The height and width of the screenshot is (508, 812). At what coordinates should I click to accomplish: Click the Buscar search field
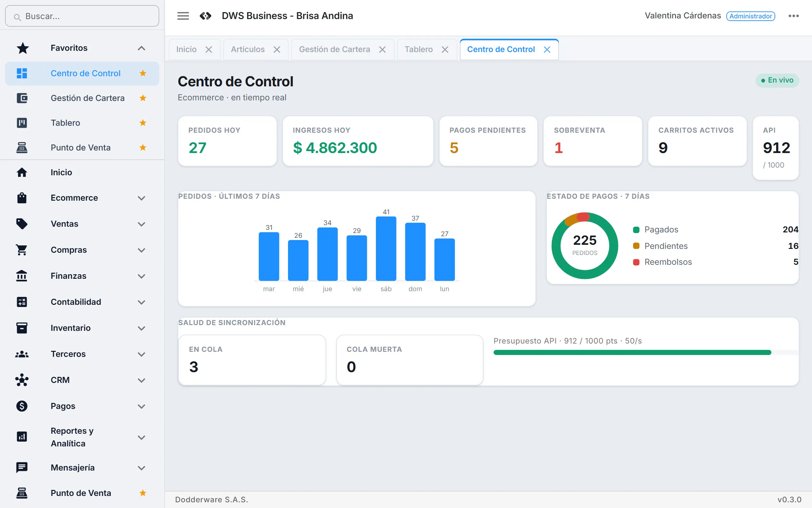(x=82, y=16)
